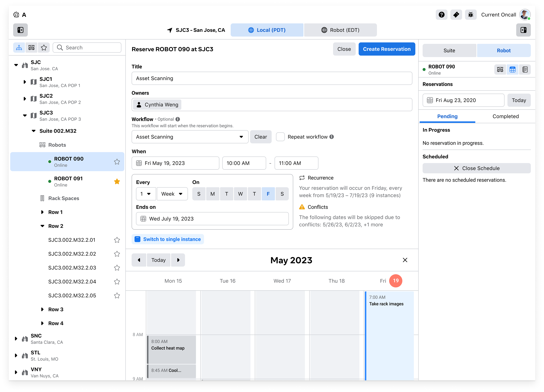Viewport: 544px width, 392px height.
Task: Open the bug report icon
Action: point(471,15)
